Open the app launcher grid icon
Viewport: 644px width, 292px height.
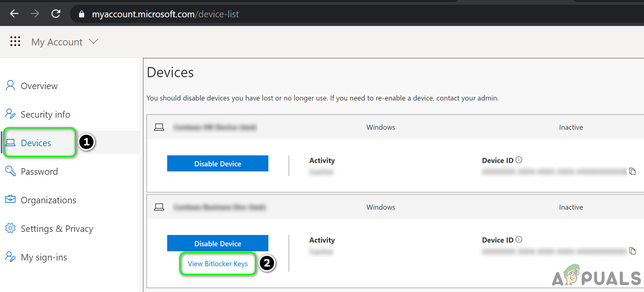15,42
